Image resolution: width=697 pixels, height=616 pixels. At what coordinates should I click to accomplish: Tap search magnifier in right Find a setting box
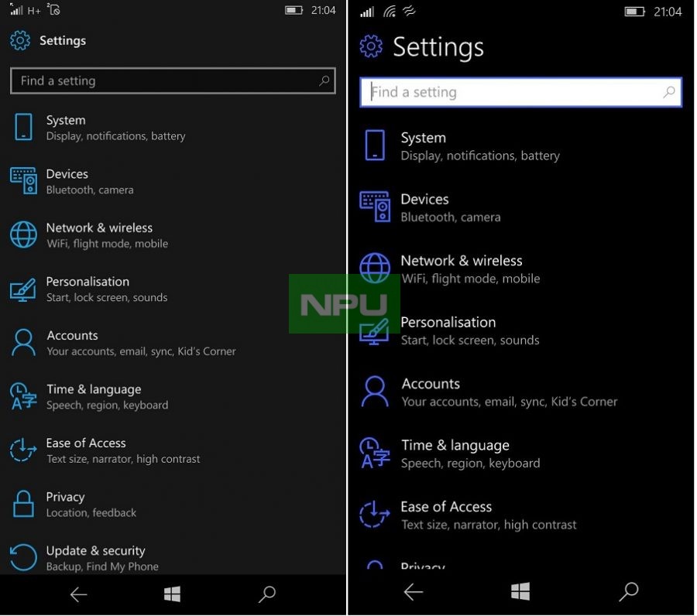click(669, 92)
